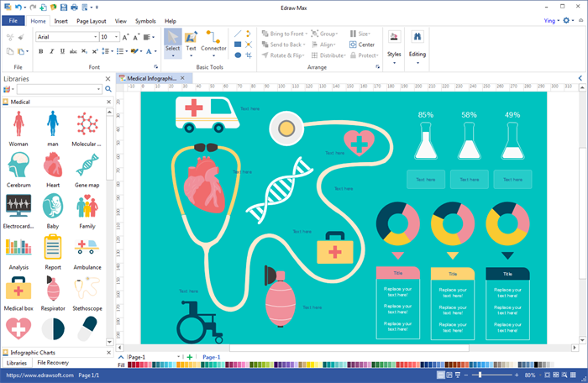This screenshot has width=588, height=383.
Task: Add a new page with plus button
Action: 190,357
